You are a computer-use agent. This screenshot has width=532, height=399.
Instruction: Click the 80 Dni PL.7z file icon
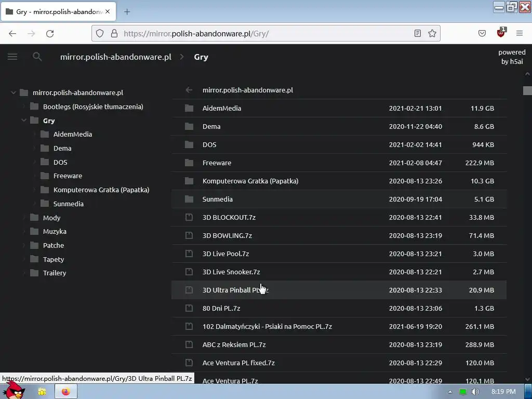click(x=189, y=308)
